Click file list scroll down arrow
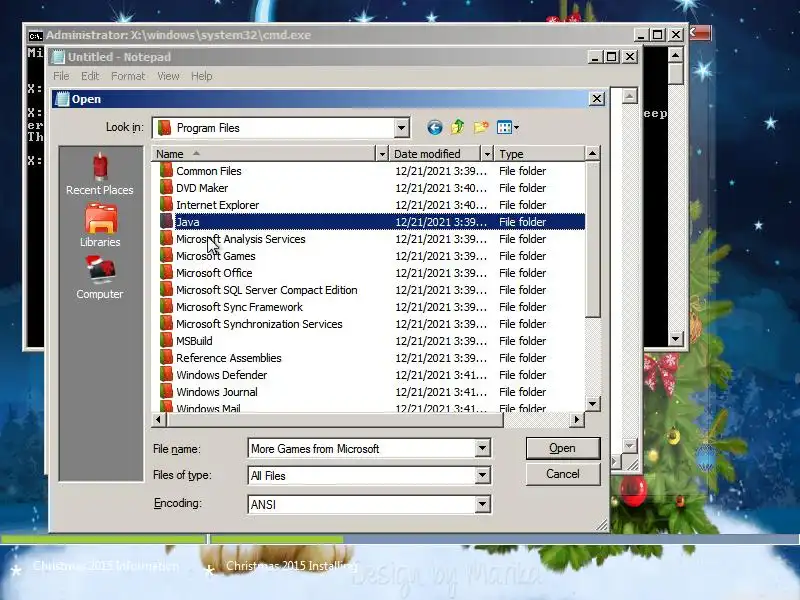This screenshot has height=600, width=800. tap(592, 404)
